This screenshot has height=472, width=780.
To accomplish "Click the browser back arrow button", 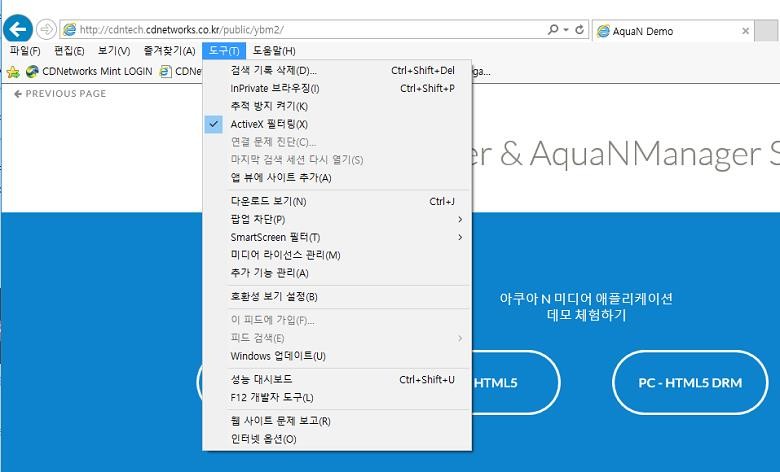I will pos(18,29).
